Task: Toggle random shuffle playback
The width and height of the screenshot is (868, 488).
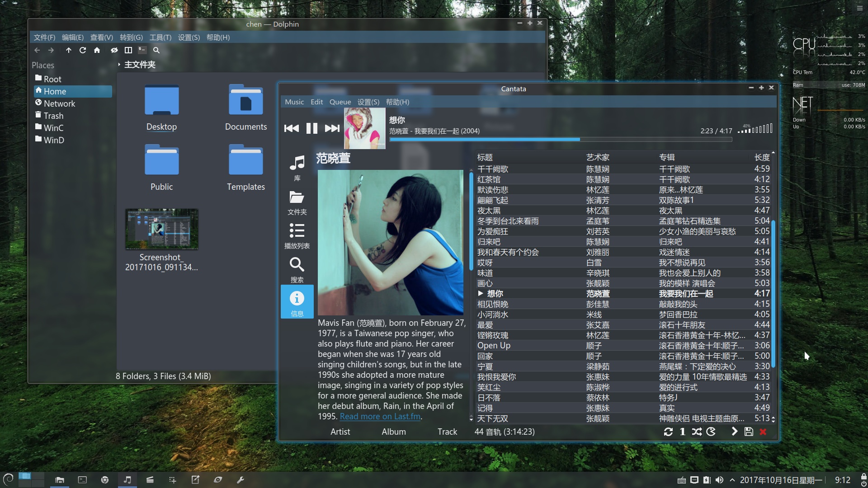Action: pos(697,432)
